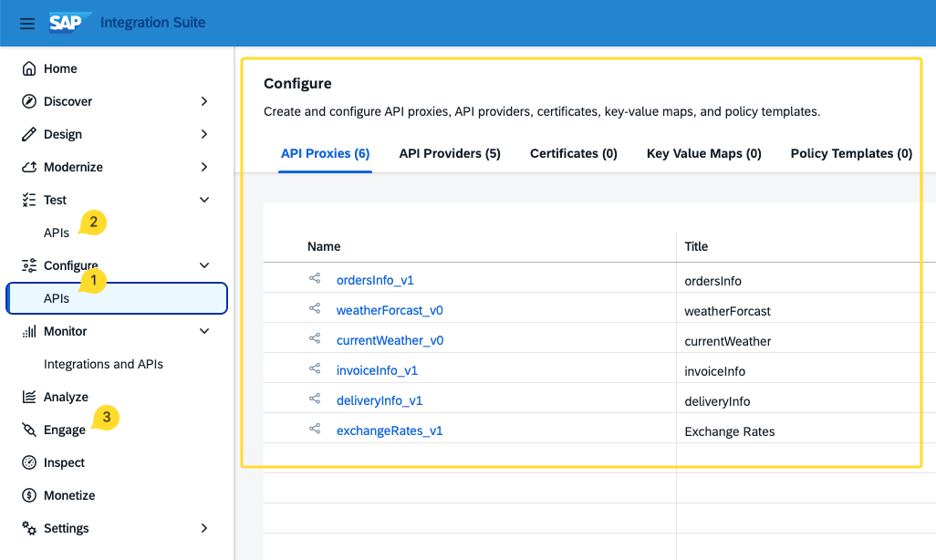Click the Test checklist icon

tap(28, 200)
